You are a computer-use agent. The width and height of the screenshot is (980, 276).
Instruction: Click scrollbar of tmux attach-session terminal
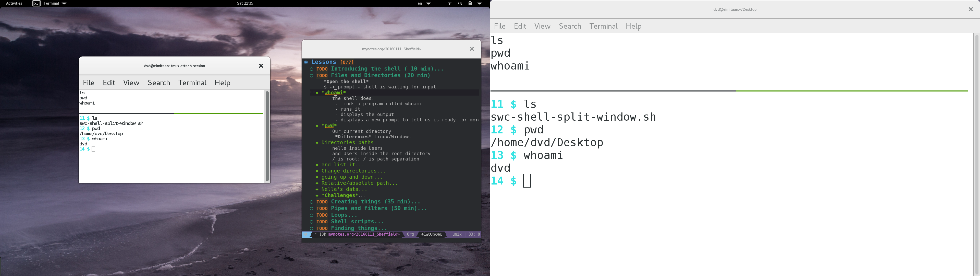click(x=267, y=136)
